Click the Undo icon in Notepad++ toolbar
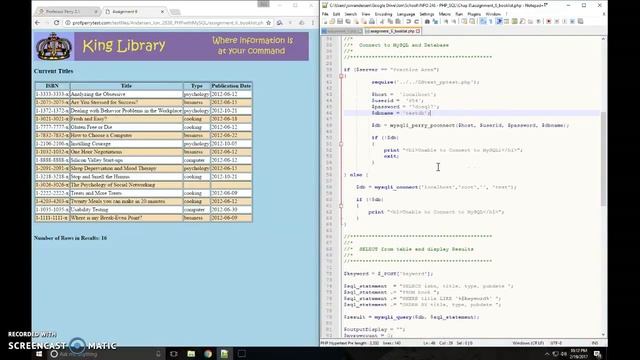Screen dimensions: 640x360 click(409, 21)
